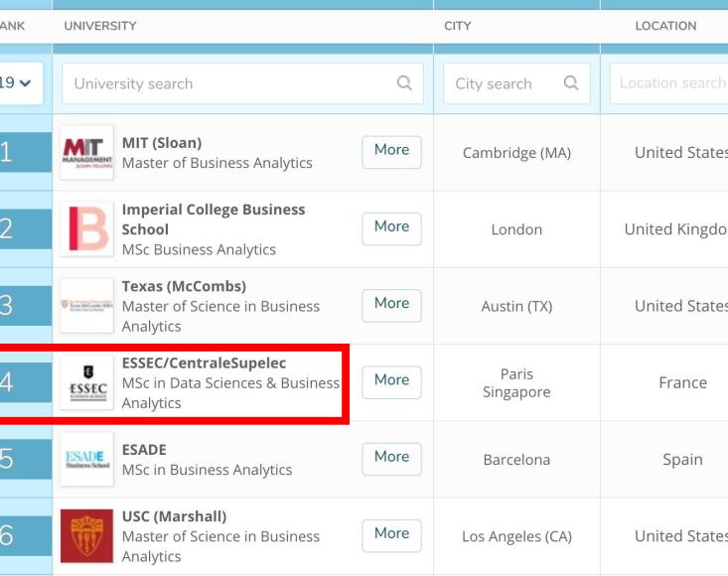Click the search icon in City search
Viewport: 728px width, 576px height.
point(571,83)
